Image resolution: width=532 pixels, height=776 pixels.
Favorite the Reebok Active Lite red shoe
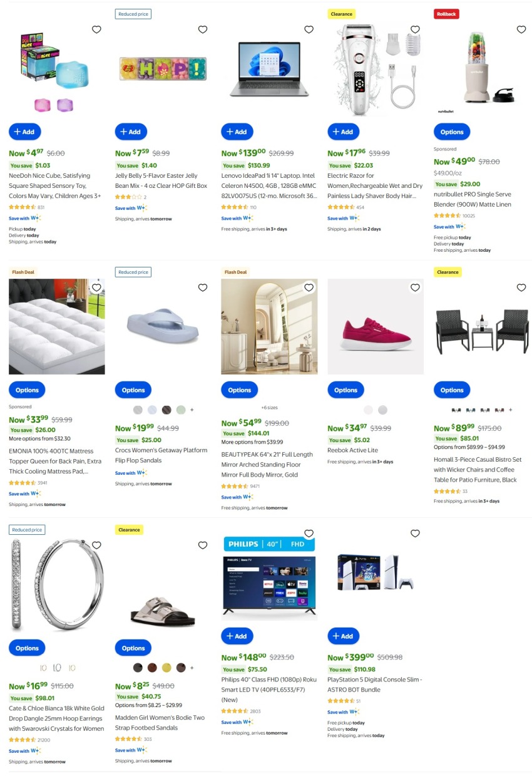(415, 287)
